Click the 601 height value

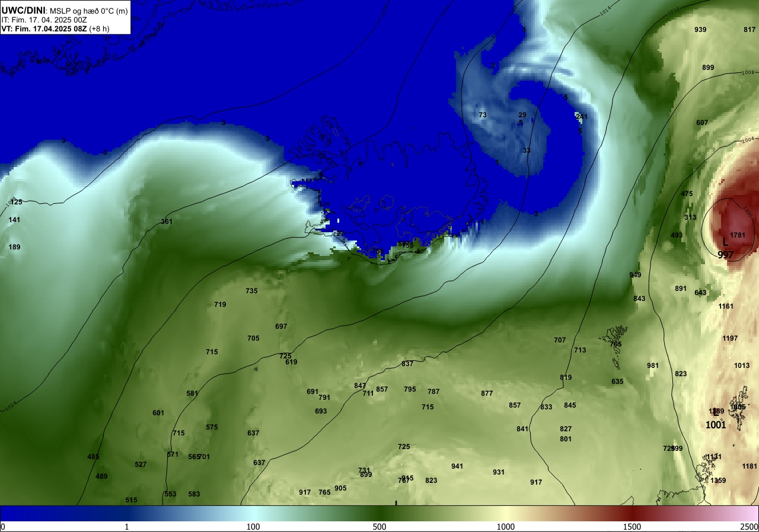click(158, 413)
